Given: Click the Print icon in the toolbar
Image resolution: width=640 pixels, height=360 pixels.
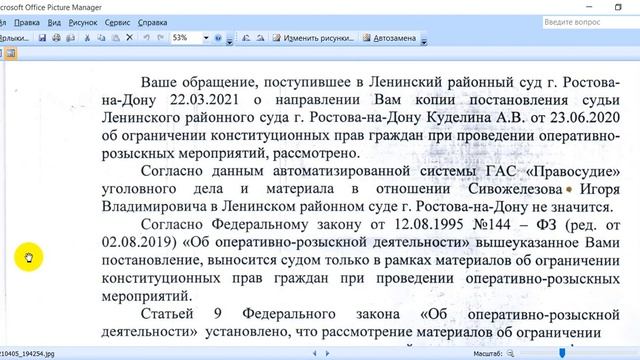Looking at the screenshot, I should (56, 38).
